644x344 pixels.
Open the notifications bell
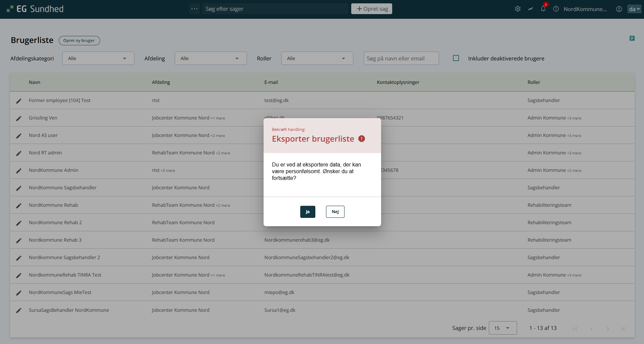[x=543, y=9]
